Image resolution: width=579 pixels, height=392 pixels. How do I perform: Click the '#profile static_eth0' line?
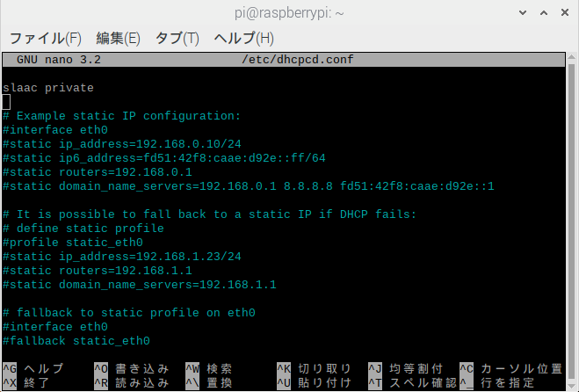[72, 243]
